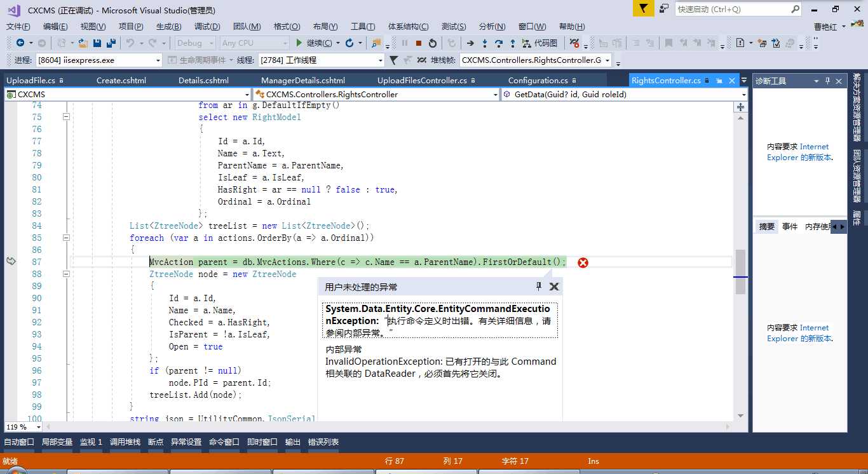Pin the exception popup window
This screenshot has width=868, height=474.
539,287
